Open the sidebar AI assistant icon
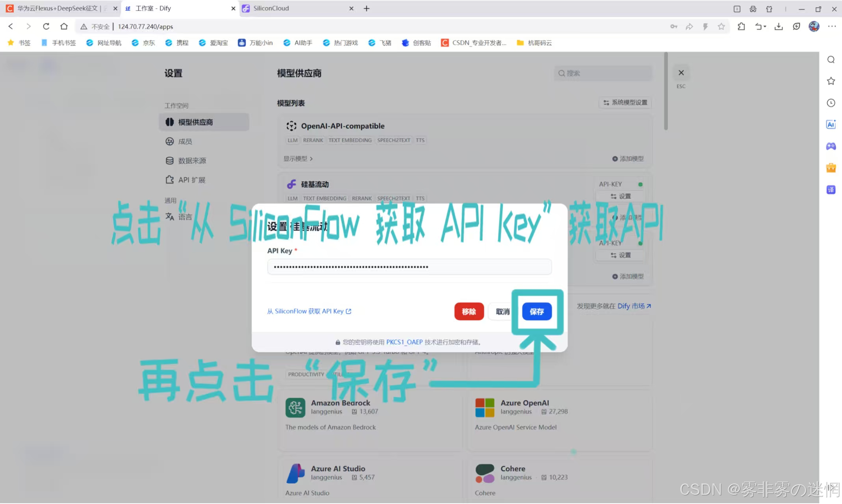The image size is (842, 504). pyautogui.click(x=831, y=124)
